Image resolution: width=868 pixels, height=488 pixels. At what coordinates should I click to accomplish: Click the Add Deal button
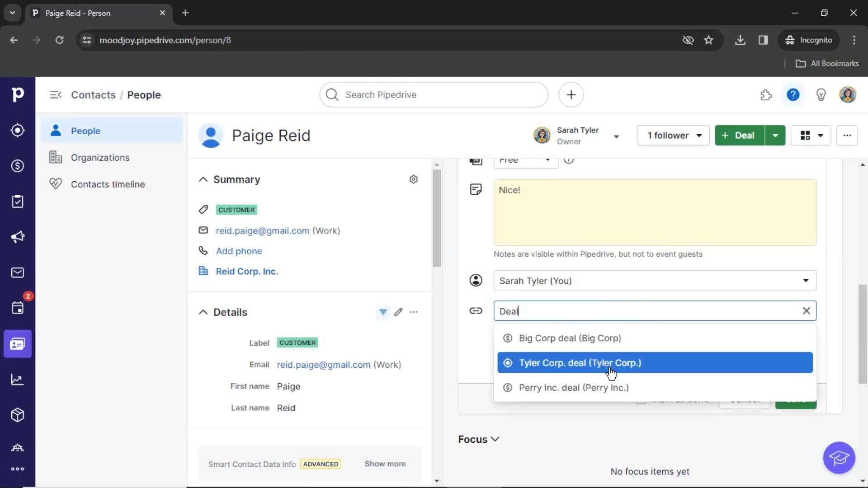739,135
